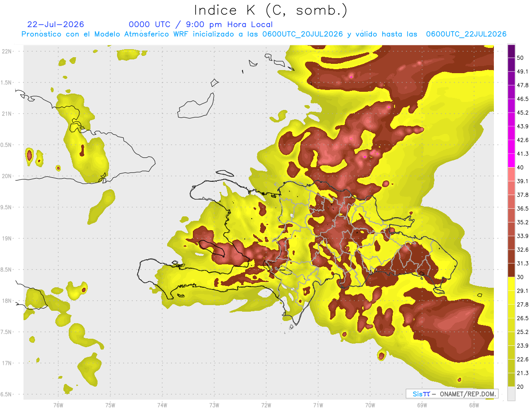This screenshot has height=411, width=532.
Task: Select the dark brown swatch between 30 and 31.3
Action: pos(511,270)
